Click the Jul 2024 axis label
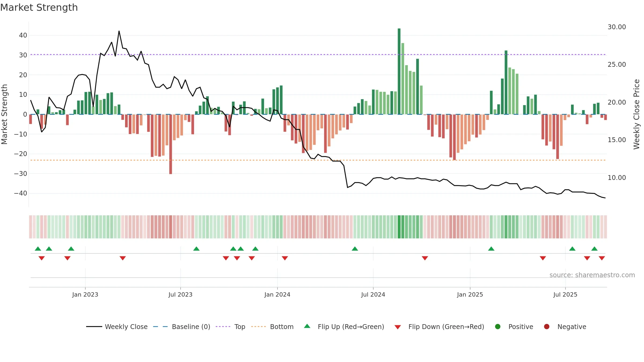 pyautogui.click(x=373, y=294)
